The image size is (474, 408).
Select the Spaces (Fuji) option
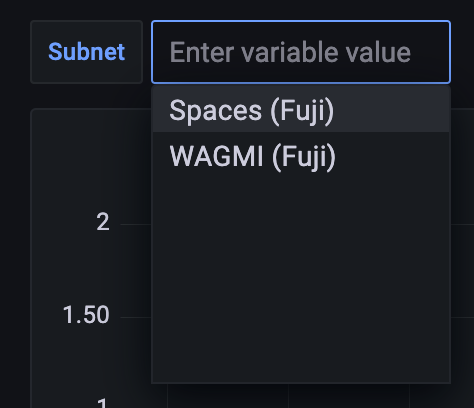pos(301,110)
